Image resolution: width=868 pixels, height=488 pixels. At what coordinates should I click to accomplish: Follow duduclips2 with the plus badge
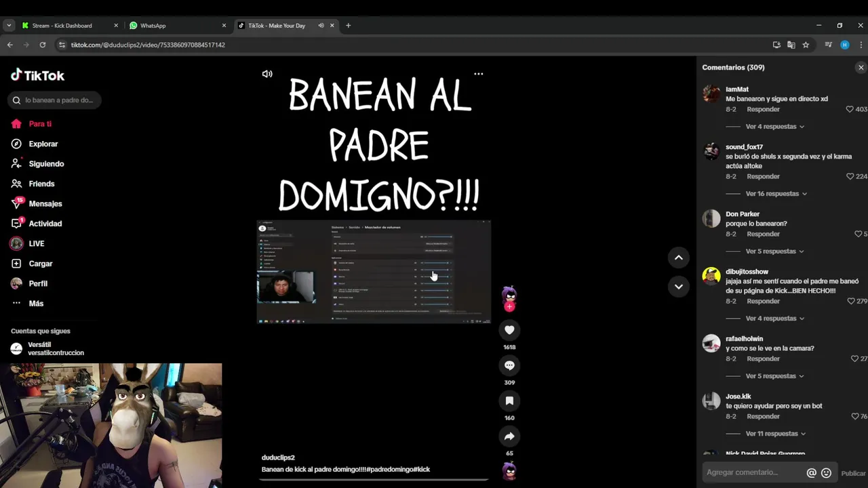pos(509,306)
